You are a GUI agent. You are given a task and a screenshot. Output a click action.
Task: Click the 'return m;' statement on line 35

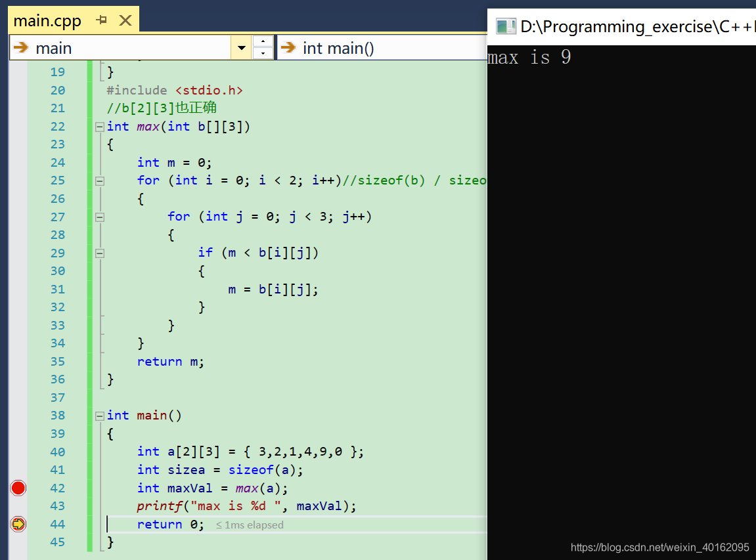[170, 362]
